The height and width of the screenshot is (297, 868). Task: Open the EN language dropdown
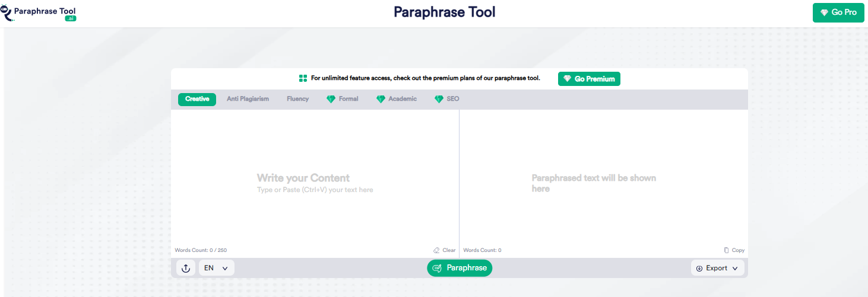[217, 268]
